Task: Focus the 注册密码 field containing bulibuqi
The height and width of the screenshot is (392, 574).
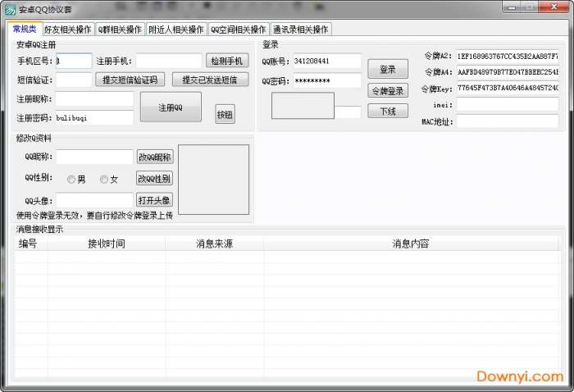Action: 94,118
